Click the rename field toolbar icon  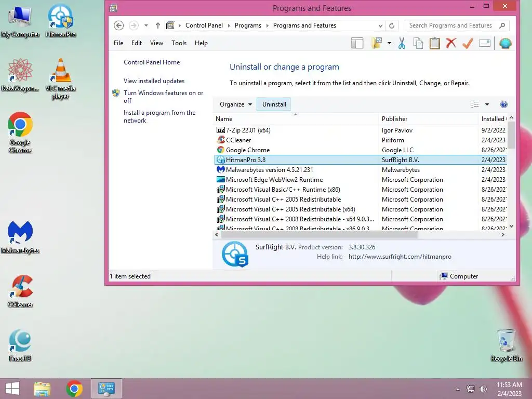coord(485,43)
